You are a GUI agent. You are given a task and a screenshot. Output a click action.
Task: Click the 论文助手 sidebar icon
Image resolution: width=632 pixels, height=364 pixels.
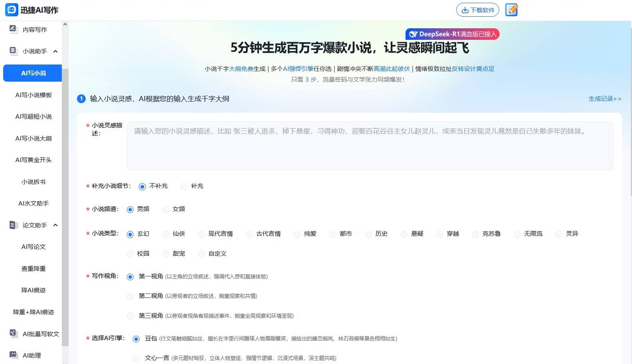coord(14,225)
